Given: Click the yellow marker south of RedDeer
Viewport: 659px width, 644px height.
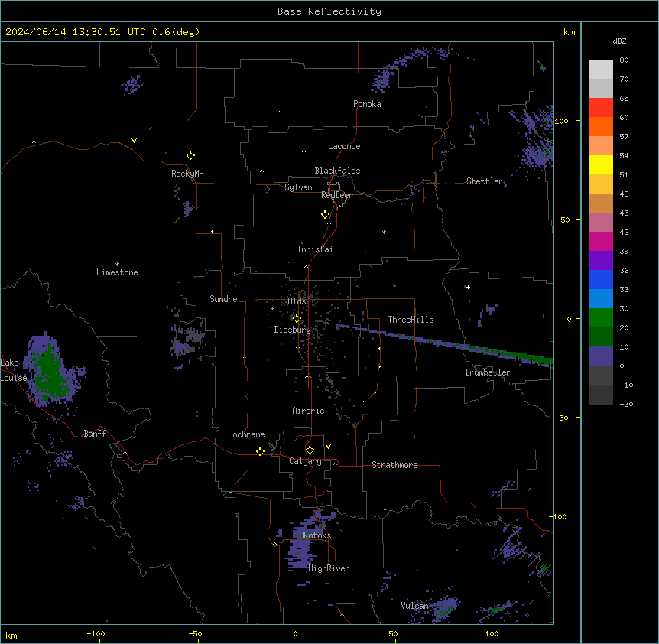Looking at the screenshot, I should pyautogui.click(x=325, y=215).
